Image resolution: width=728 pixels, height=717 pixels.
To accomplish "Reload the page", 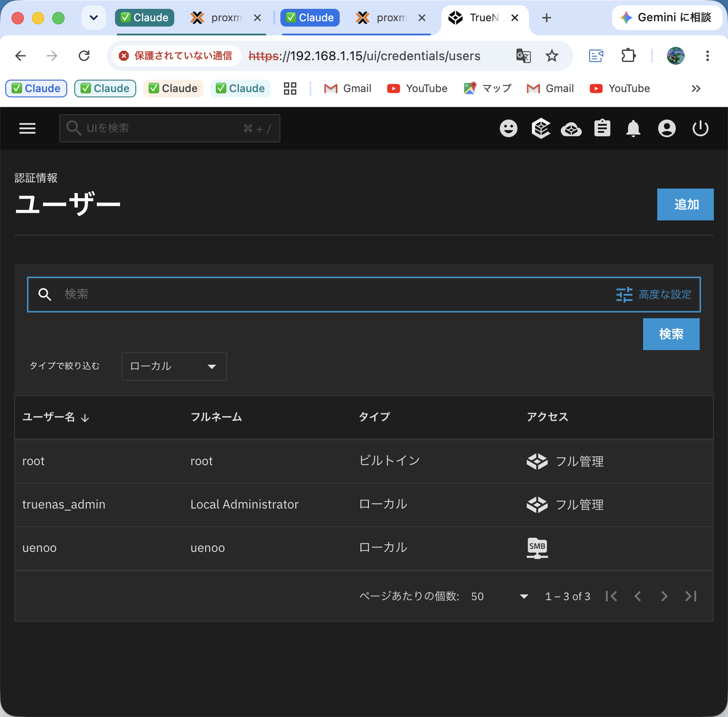I will [x=84, y=56].
